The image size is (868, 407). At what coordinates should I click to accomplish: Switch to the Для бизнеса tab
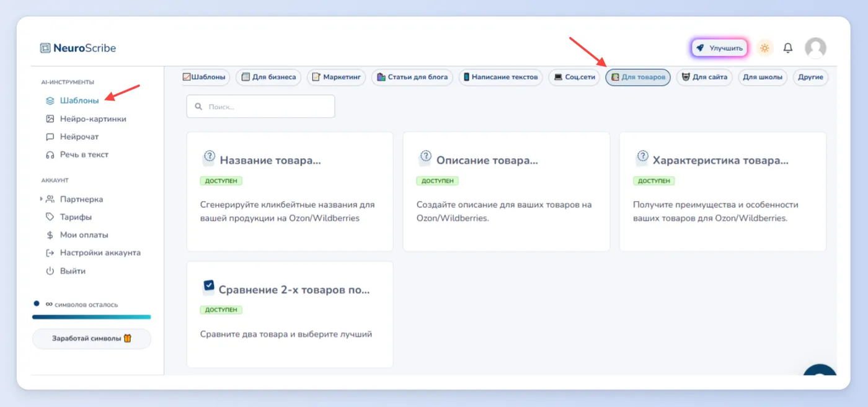click(268, 78)
